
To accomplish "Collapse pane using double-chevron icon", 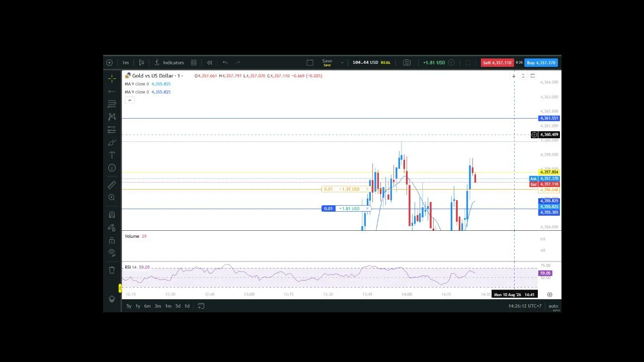I will click(x=523, y=76).
